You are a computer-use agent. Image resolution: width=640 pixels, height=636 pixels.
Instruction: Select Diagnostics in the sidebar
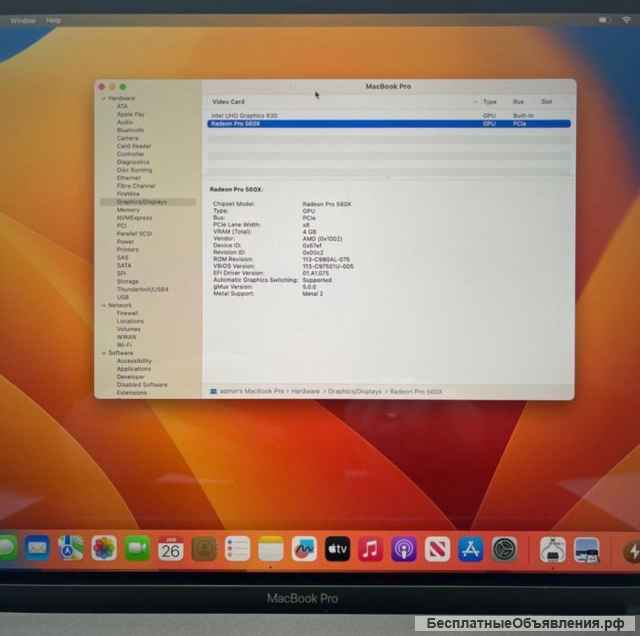(x=133, y=162)
